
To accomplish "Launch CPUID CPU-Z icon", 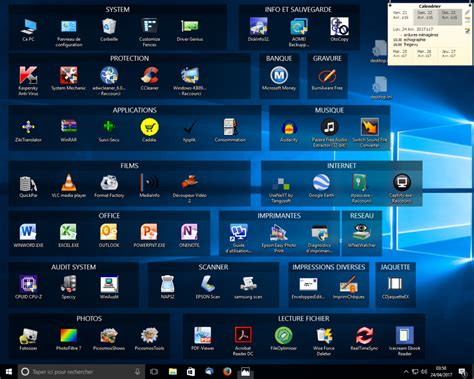I will (x=28, y=284).
